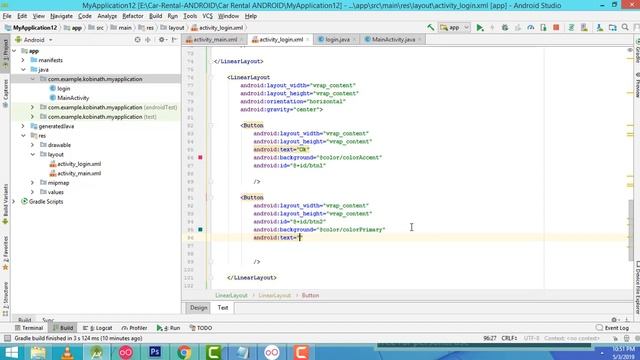Image resolution: width=640 pixels, height=360 pixels.
Task: Stop the running app with the red square
Action: click(556, 27)
